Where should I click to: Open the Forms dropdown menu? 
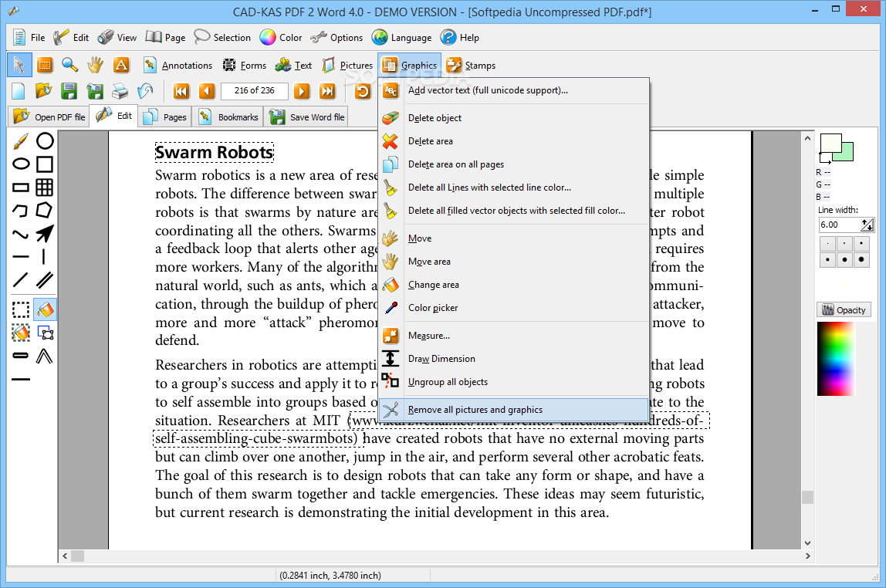(x=244, y=66)
